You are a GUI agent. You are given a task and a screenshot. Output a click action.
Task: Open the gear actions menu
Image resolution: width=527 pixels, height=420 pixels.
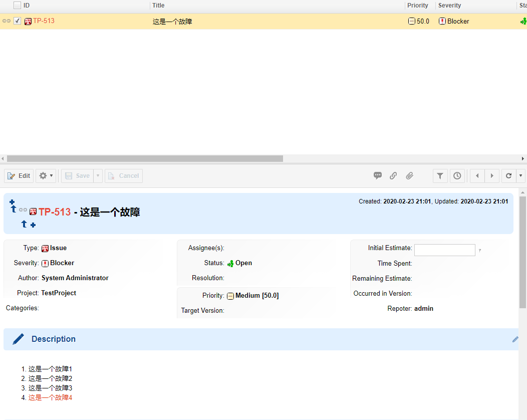(x=46, y=175)
